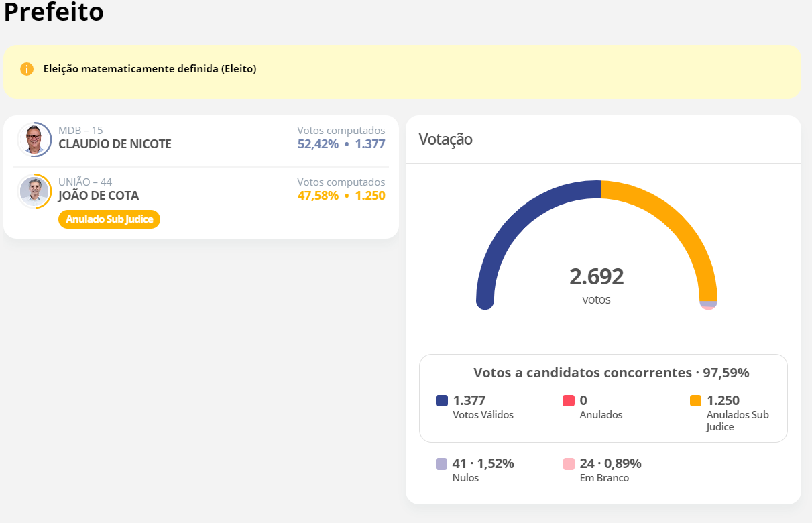Click the 'Votos Válidos' legend label
The height and width of the screenshot is (523, 812).
pyautogui.click(x=483, y=415)
